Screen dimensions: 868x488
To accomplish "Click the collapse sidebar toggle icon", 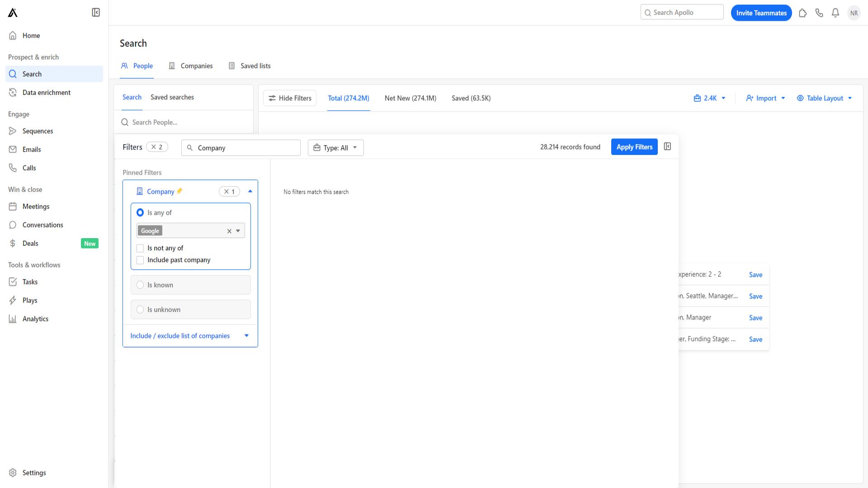I will [x=96, y=13].
